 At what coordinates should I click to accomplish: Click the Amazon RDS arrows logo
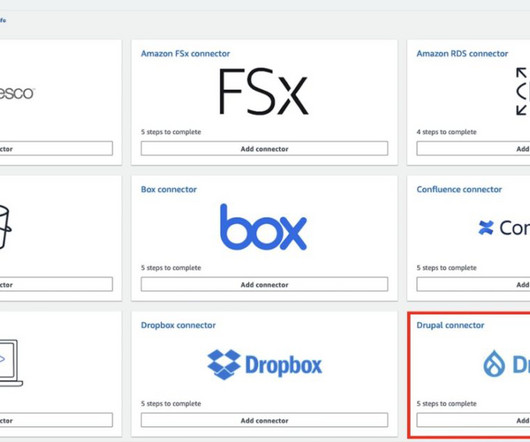pos(523,91)
